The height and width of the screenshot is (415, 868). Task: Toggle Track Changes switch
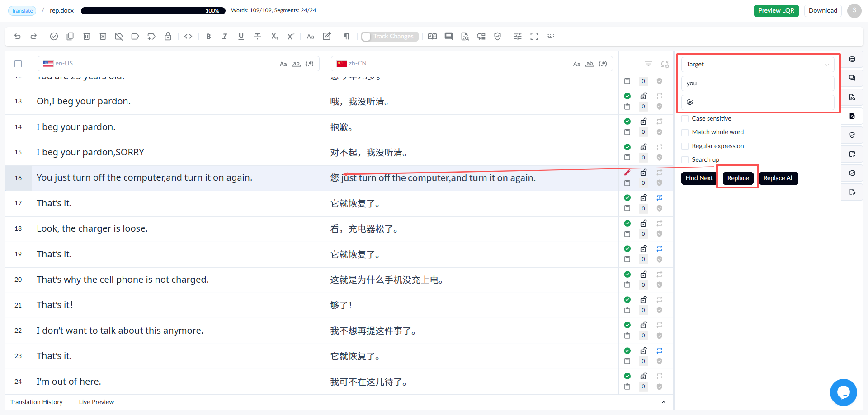tap(390, 37)
